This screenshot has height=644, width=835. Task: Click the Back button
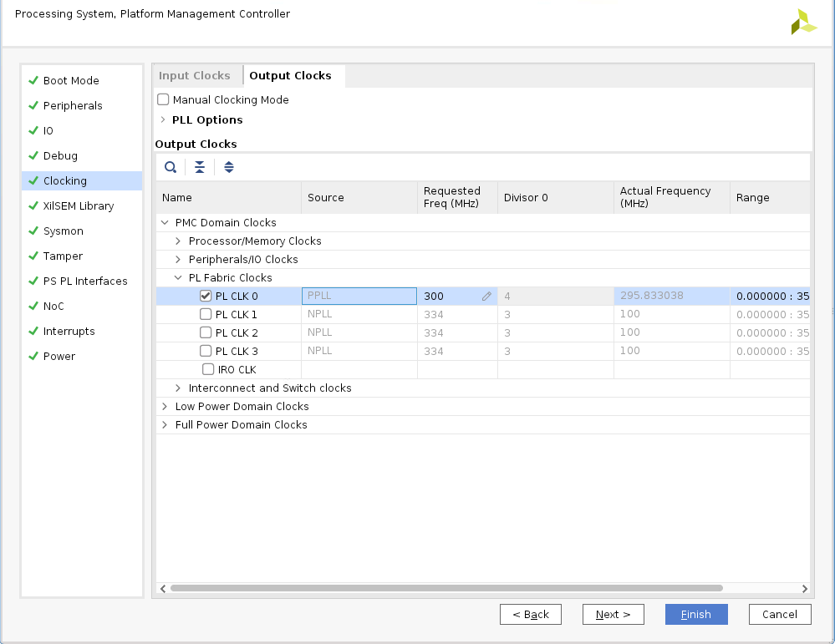(531, 614)
